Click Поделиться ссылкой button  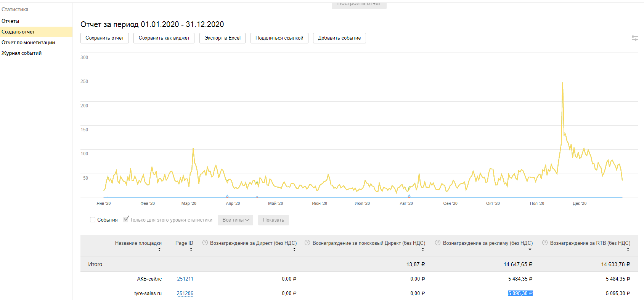coord(279,38)
